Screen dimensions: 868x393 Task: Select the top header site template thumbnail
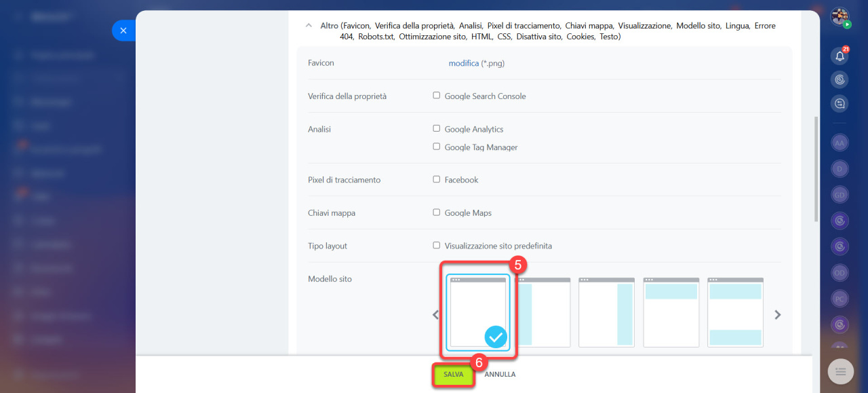pos(671,312)
